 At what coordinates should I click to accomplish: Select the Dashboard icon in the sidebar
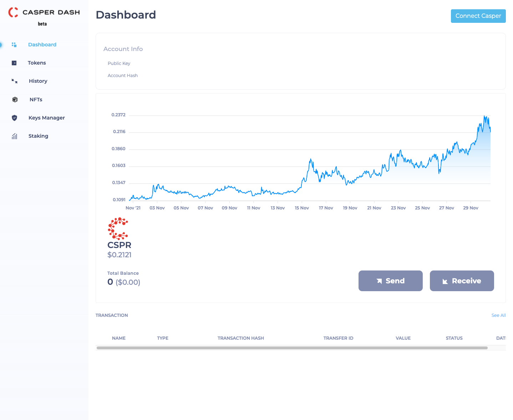coord(14,45)
